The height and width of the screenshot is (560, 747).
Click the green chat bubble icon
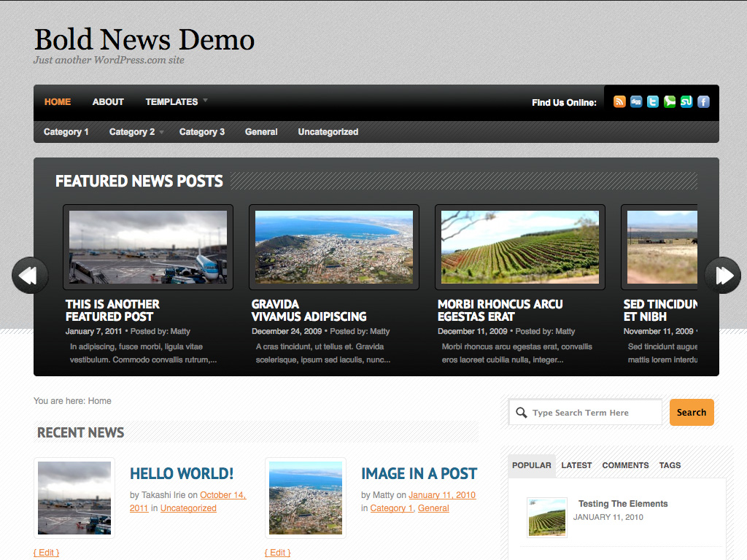pyautogui.click(x=670, y=102)
